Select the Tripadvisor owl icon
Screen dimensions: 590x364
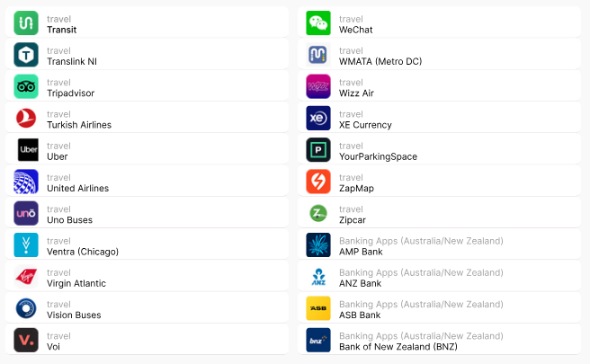pos(26,87)
